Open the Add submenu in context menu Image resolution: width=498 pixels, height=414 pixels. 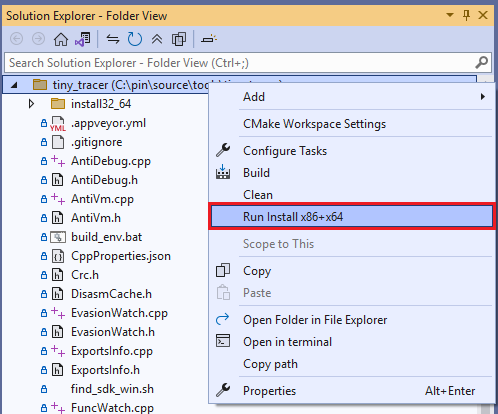point(352,97)
